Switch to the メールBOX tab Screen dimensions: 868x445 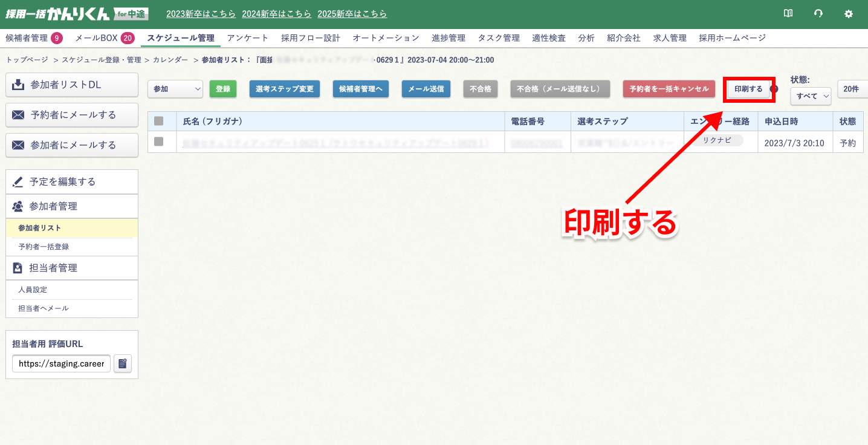[x=104, y=38]
